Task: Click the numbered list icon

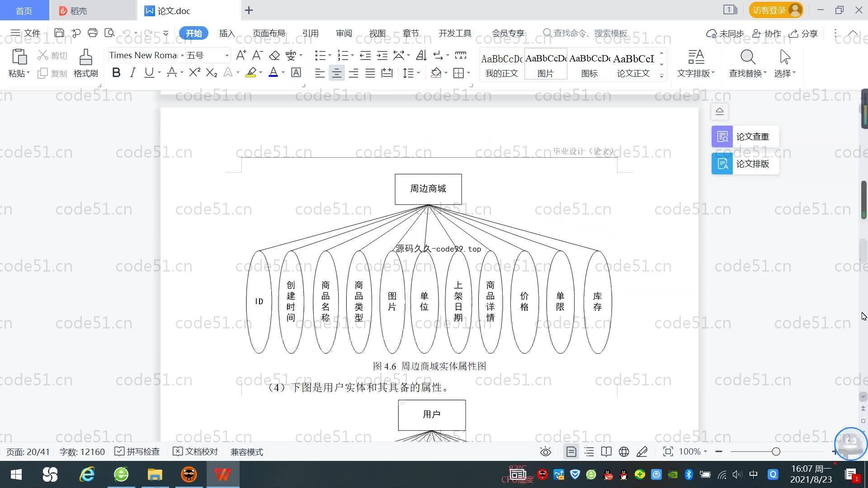Action: coord(343,55)
